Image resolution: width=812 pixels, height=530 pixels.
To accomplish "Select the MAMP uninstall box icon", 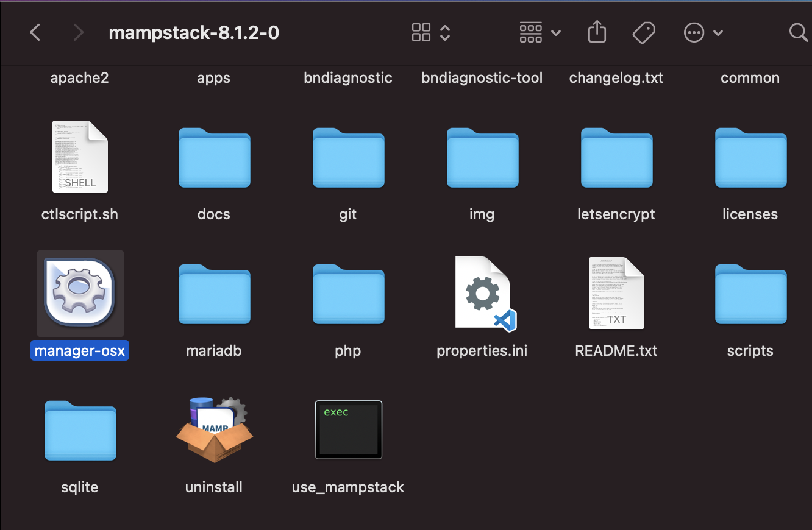I will 214,429.
